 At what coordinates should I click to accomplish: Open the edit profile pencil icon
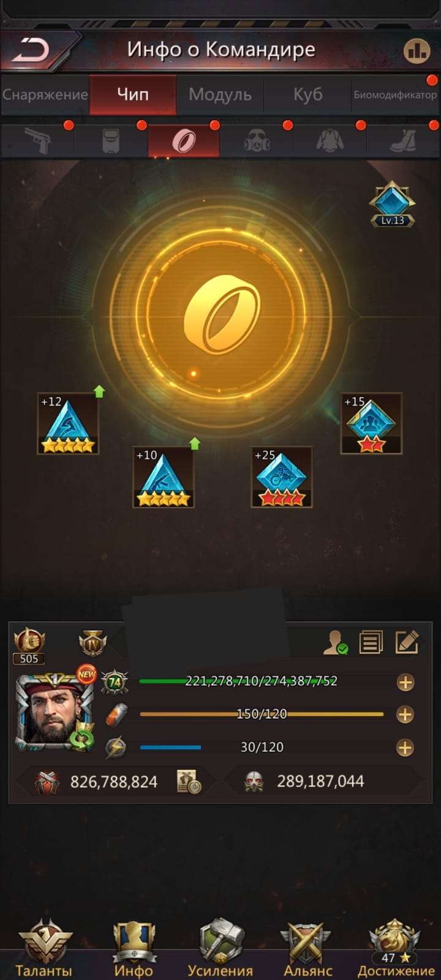click(x=407, y=642)
